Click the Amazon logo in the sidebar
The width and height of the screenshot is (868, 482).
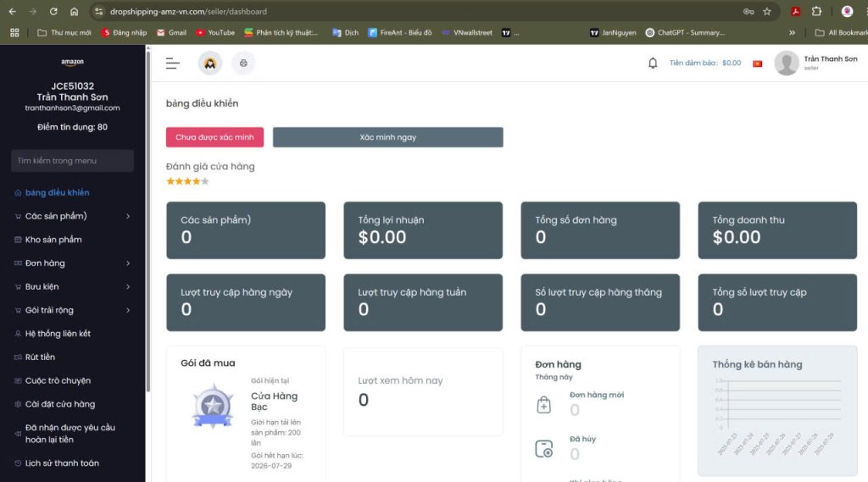pos(73,62)
